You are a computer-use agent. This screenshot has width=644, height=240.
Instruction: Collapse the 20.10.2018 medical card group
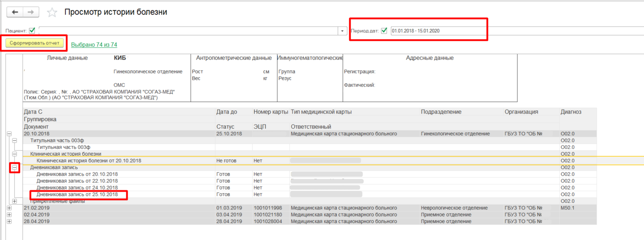click(x=9, y=134)
